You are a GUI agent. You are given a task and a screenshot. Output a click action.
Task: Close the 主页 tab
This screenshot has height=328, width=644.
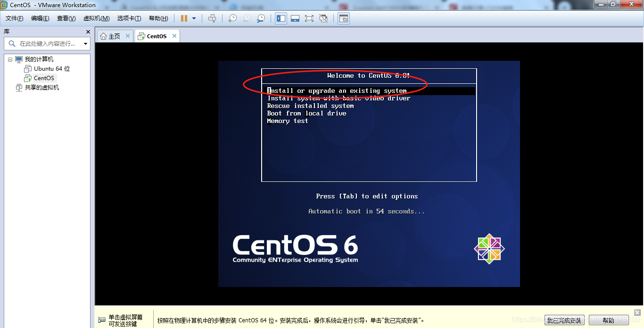[127, 36]
